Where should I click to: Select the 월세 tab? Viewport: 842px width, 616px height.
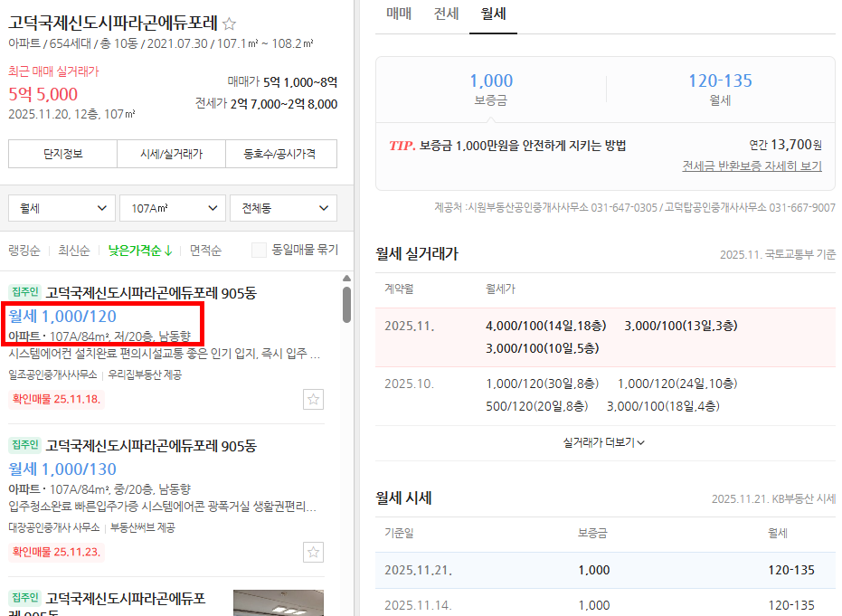pyautogui.click(x=494, y=14)
